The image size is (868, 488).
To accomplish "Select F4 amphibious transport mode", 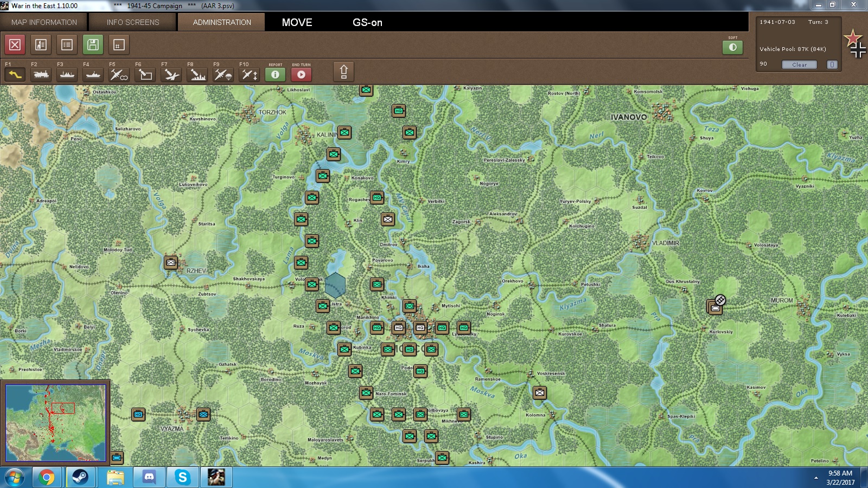I will coord(93,74).
